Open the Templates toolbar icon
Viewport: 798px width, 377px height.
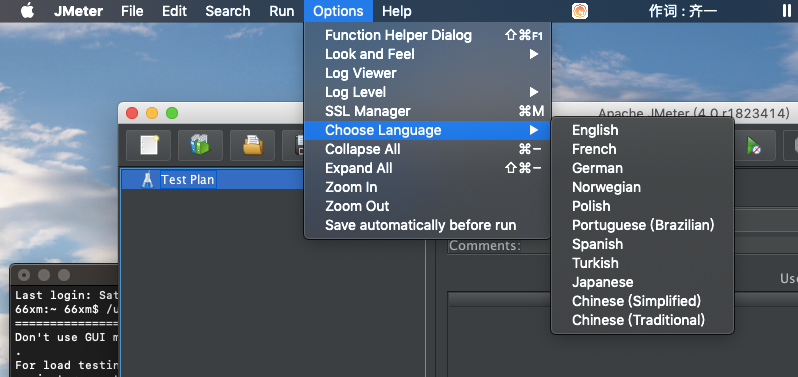coord(200,146)
